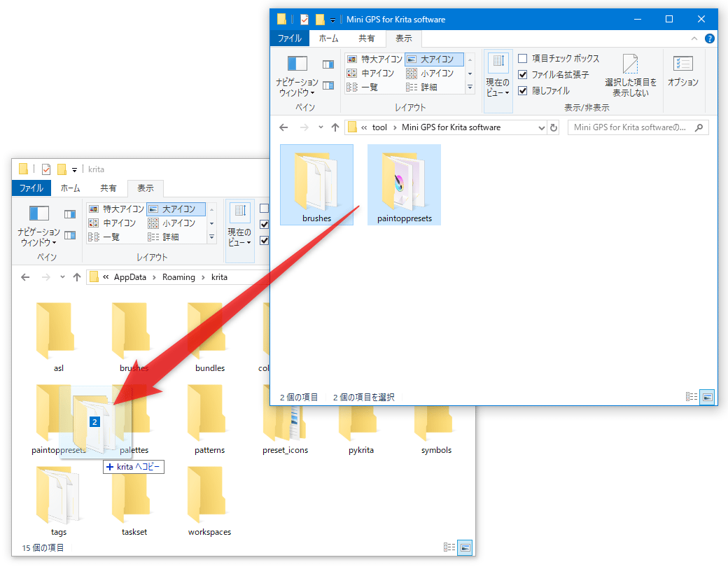Click the Mini GPS search input field
Image resolution: width=728 pixels, height=567 pixels.
point(630,127)
